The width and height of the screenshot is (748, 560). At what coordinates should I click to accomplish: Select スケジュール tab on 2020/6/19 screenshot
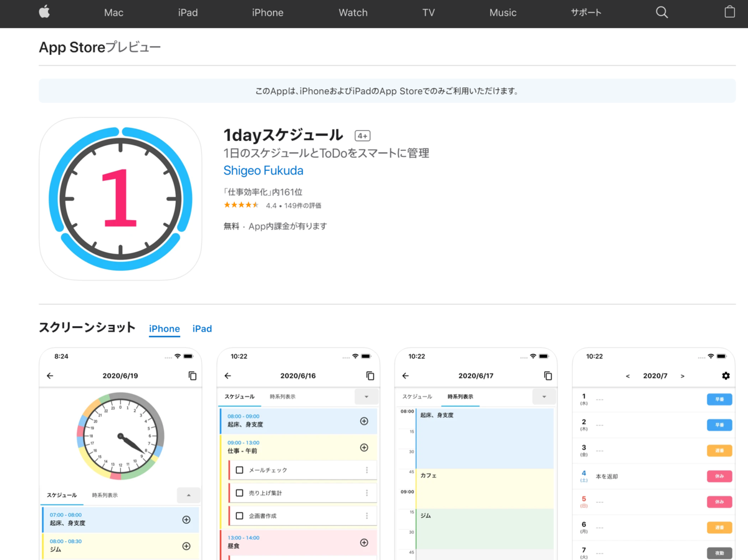coord(62,495)
